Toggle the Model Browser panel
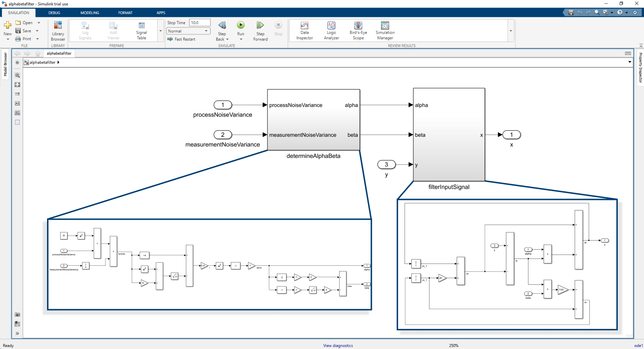This screenshot has width=644, height=349. [5, 65]
